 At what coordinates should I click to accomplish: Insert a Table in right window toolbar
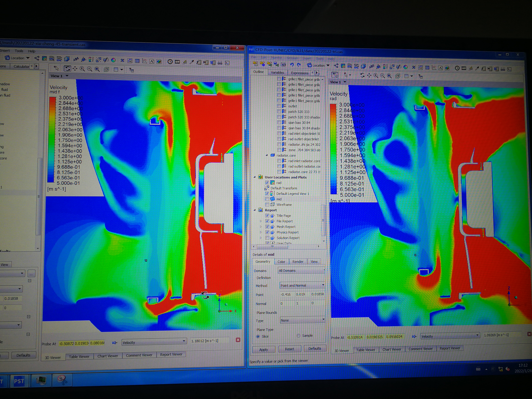pyautogui.click(x=427, y=68)
